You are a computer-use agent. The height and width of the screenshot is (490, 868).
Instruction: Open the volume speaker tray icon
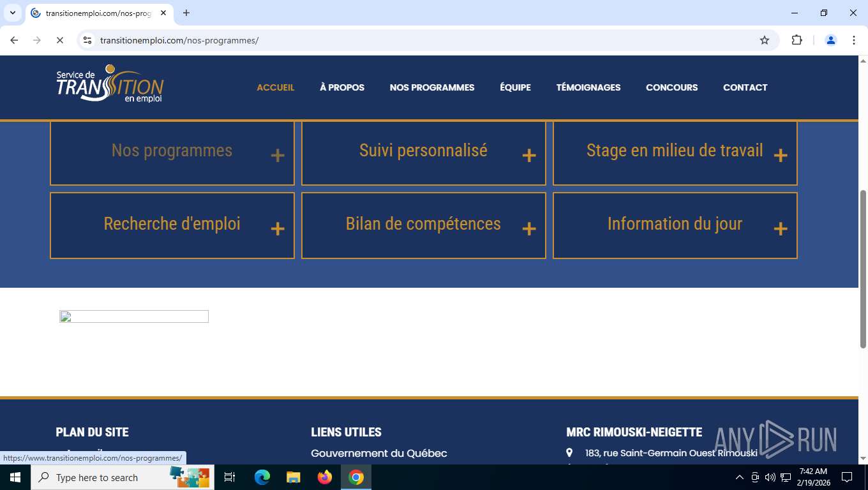pos(770,477)
